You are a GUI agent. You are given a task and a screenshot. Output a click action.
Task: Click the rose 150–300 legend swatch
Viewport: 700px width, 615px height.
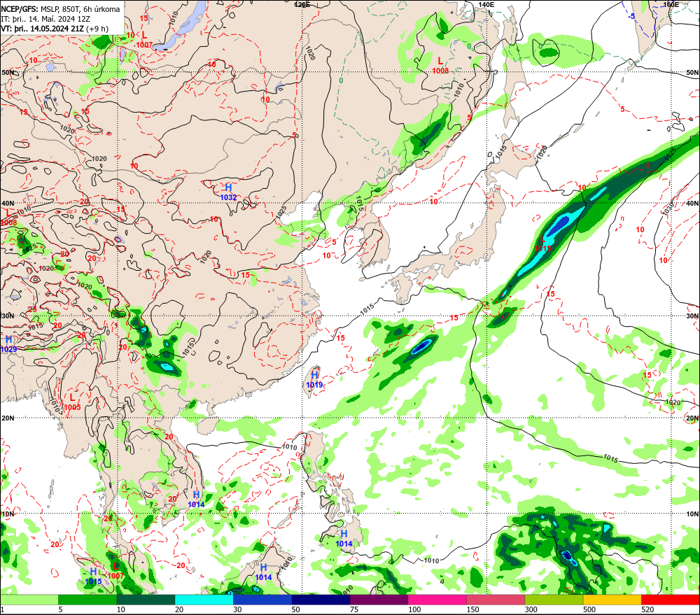pyautogui.click(x=496, y=600)
